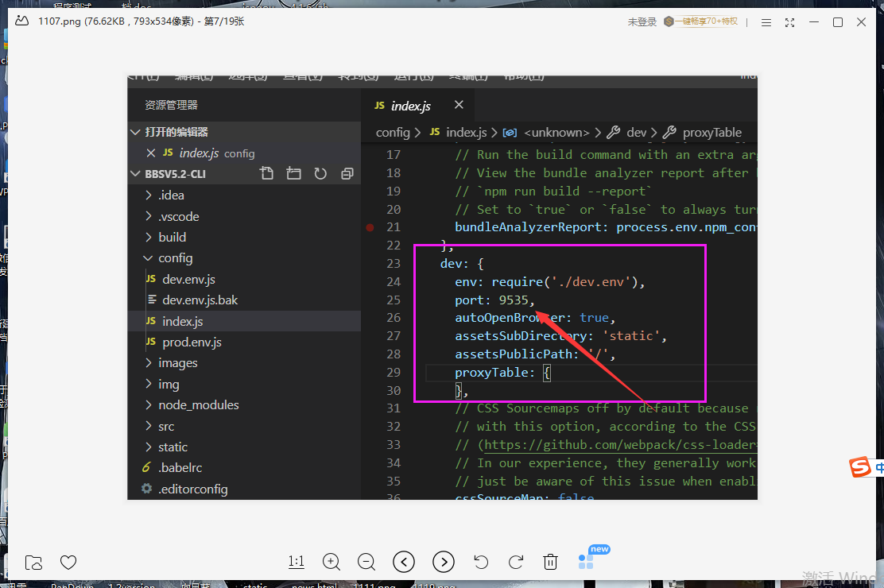The width and height of the screenshot is (884, 588).
Task: Select the index.js editor tab
Action: coord(403,106)
